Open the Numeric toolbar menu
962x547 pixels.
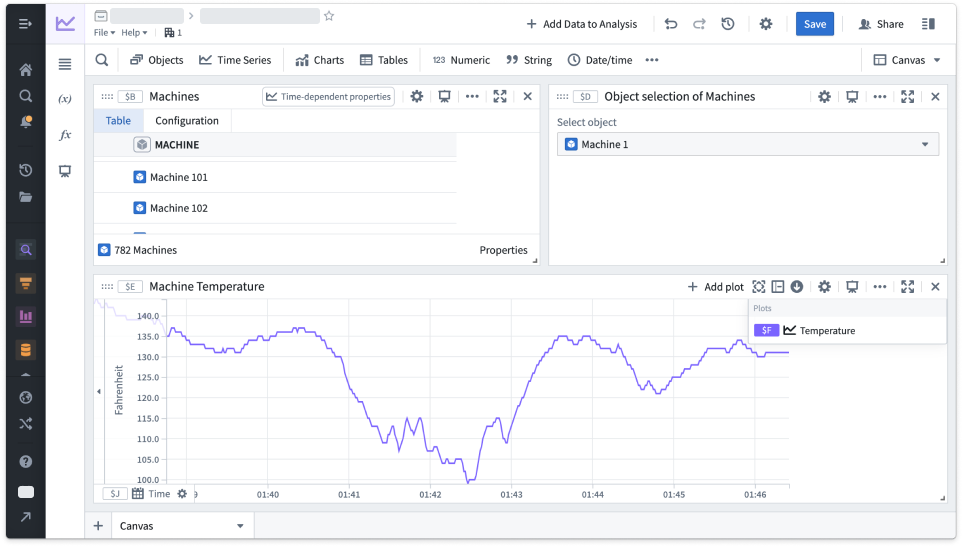[461, 60]
